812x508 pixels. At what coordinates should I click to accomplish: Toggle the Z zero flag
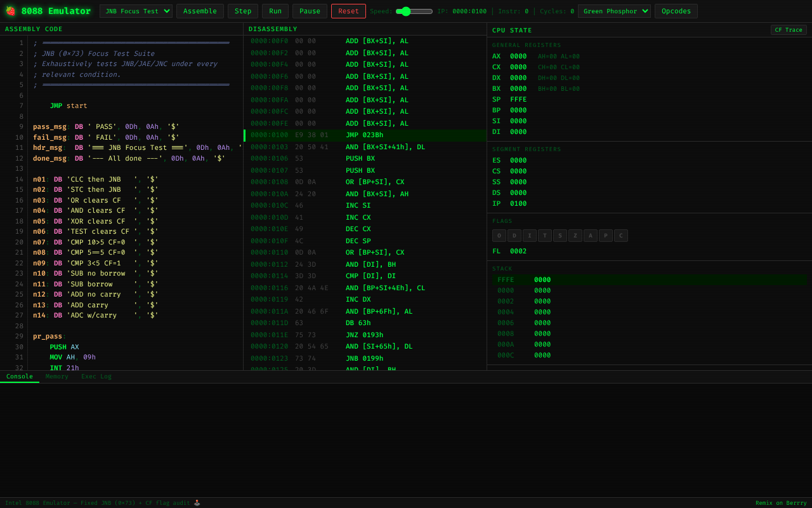pos(575,236)
